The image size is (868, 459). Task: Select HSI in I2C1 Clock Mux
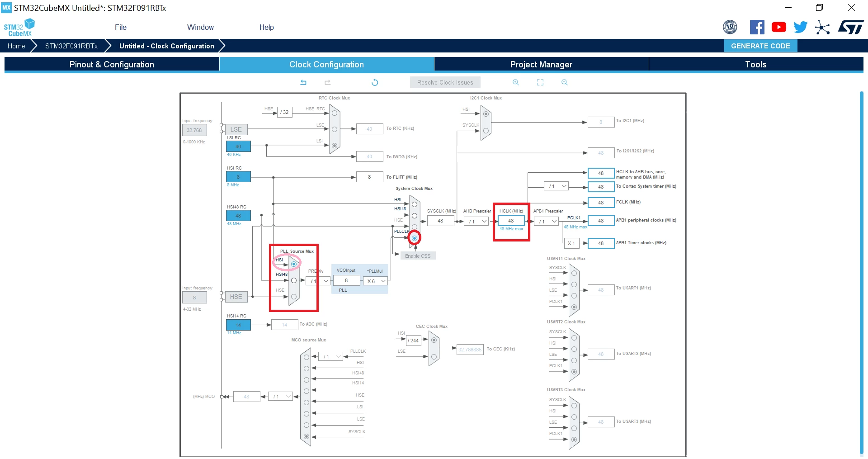pos(486,114)
